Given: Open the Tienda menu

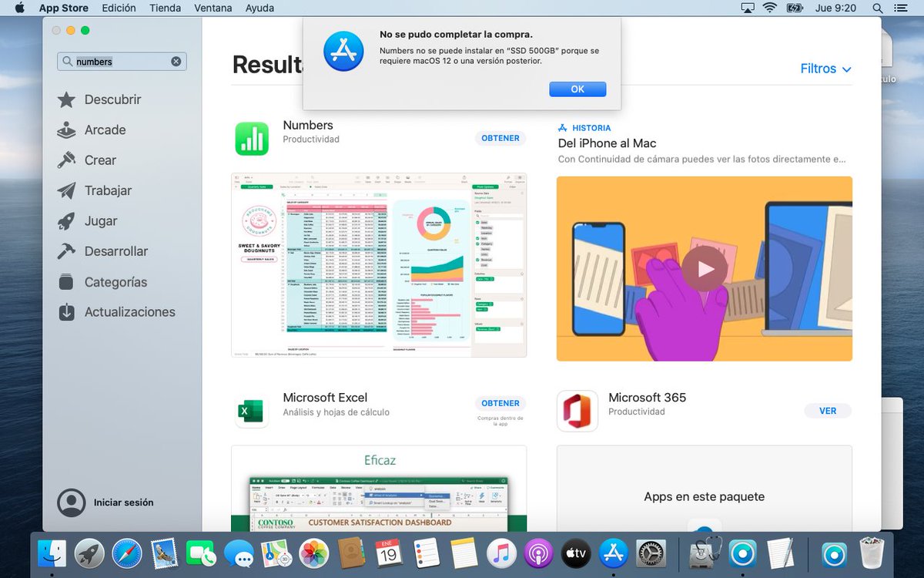Looking at the screenshot, I should (165, 8).
